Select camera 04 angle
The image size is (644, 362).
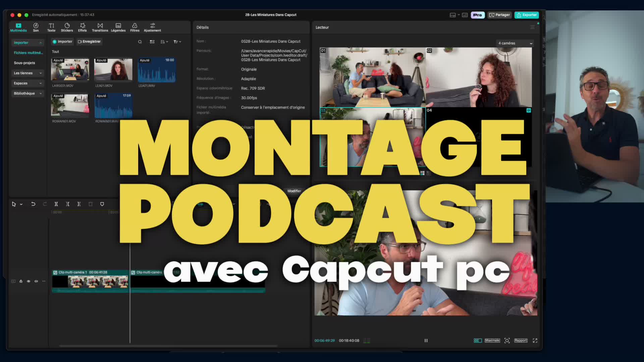coord(479,137)
